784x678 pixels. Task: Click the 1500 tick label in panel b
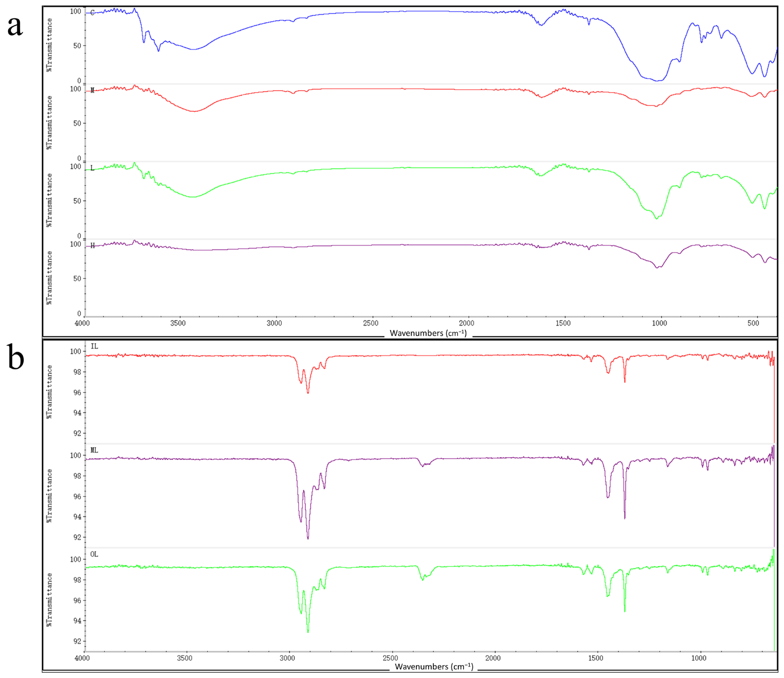[x=596, y=658]
